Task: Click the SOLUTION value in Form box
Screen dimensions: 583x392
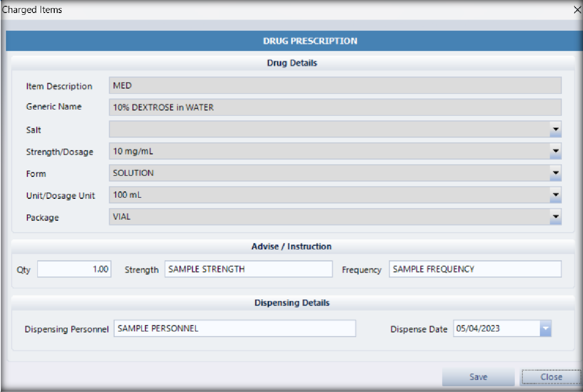Action: 133,173
